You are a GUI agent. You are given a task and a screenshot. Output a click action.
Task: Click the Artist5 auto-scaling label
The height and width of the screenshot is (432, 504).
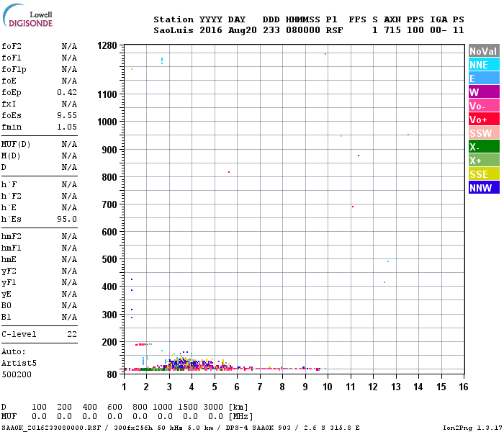pyautogui.click(x=19, y=363)
